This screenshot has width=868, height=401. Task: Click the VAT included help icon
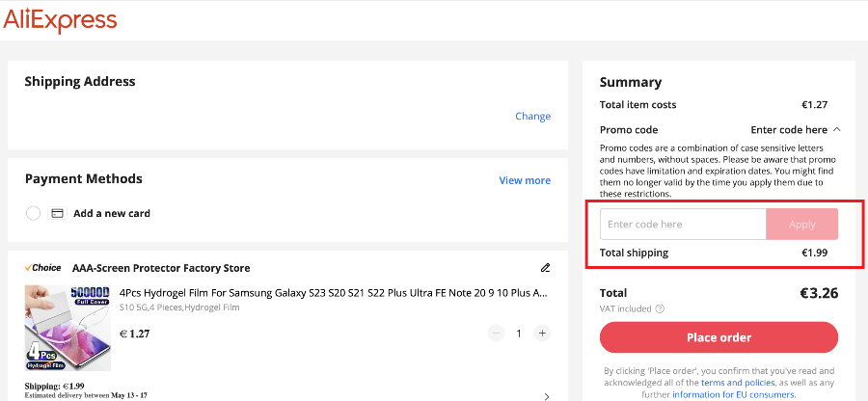tap(660, 309)
